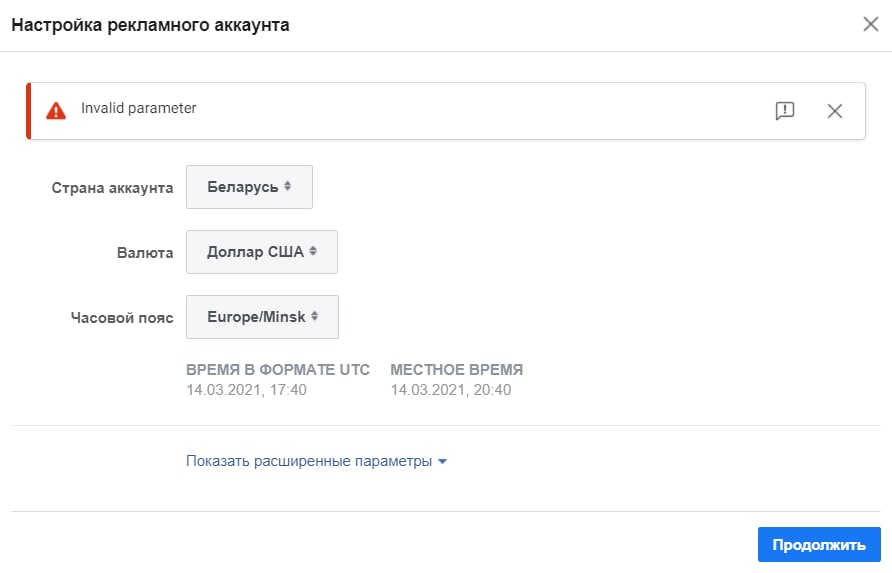
Task: Select the Invalid parameter error text
Action: click(138, 108)
